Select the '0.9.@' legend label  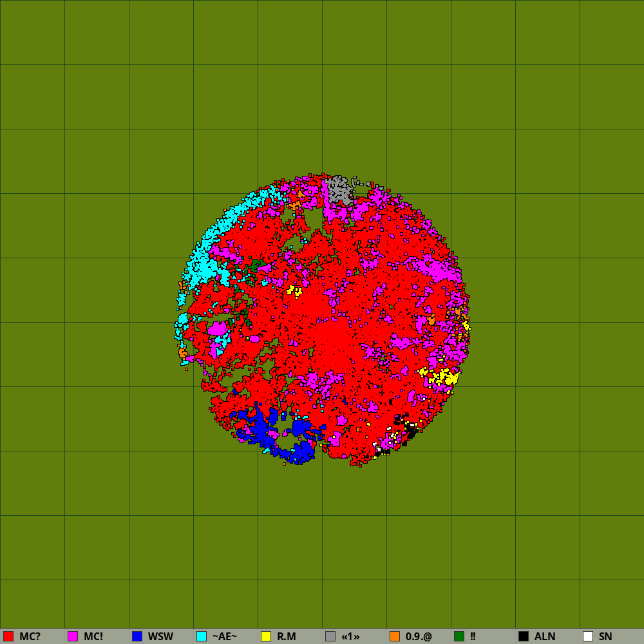pos(419,636)
